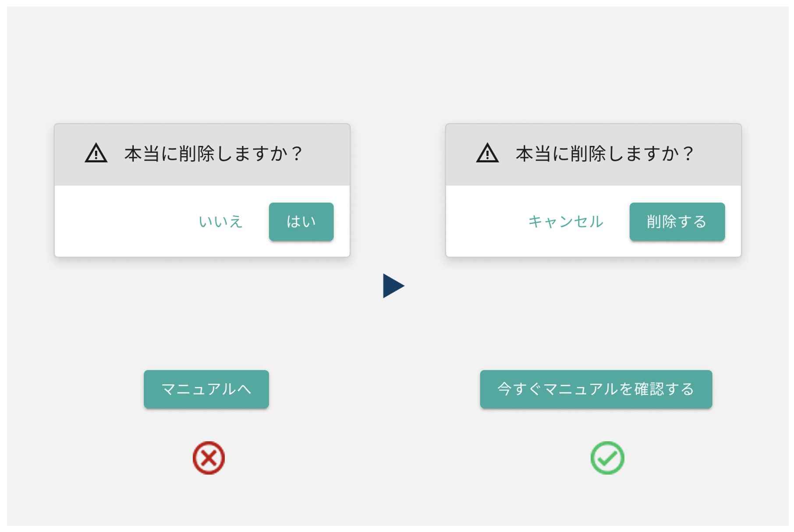This screenshot has height=532, width=794.
Task: Click the white strip below the 削除する button
Action: tap(677, 249)
